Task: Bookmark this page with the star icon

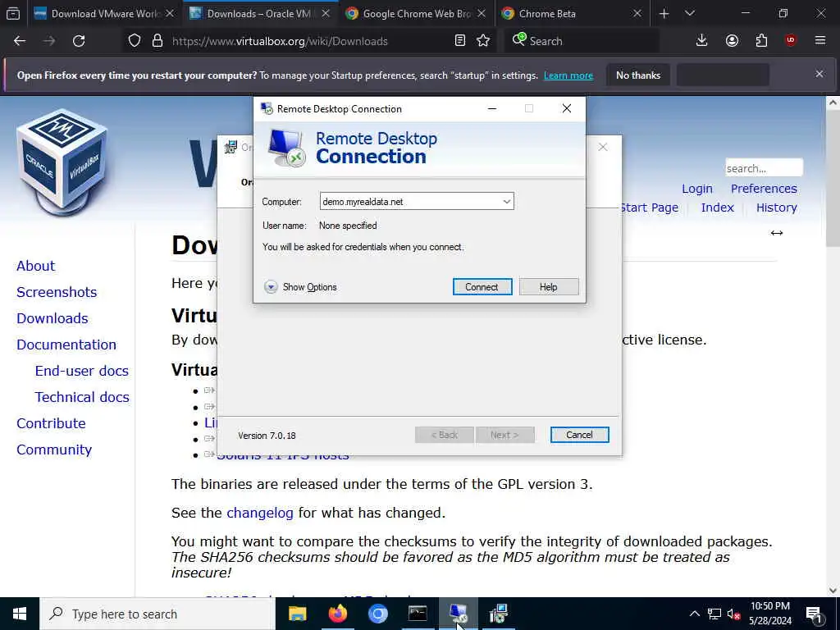Action: coord(483,41)
